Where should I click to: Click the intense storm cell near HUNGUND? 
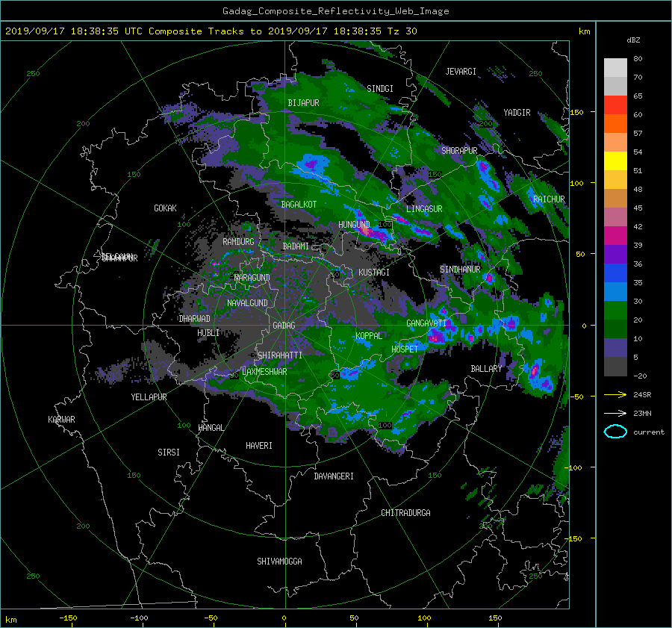tap(367, 230)
